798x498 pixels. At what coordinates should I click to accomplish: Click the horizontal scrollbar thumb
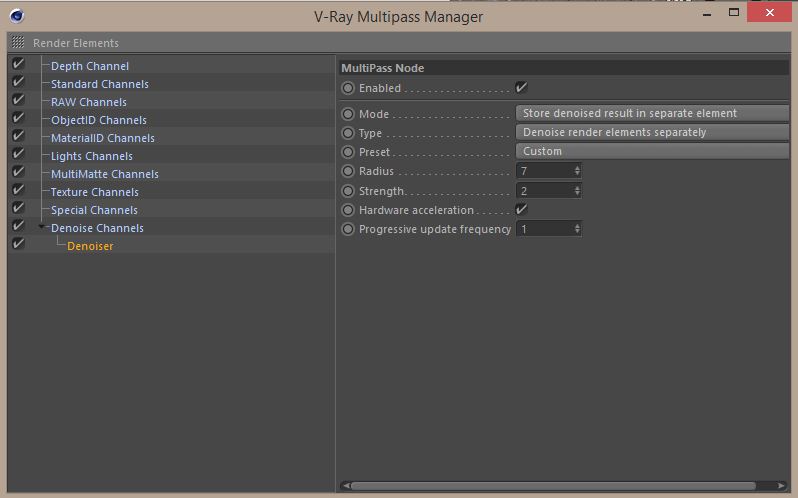coord(553,486)
